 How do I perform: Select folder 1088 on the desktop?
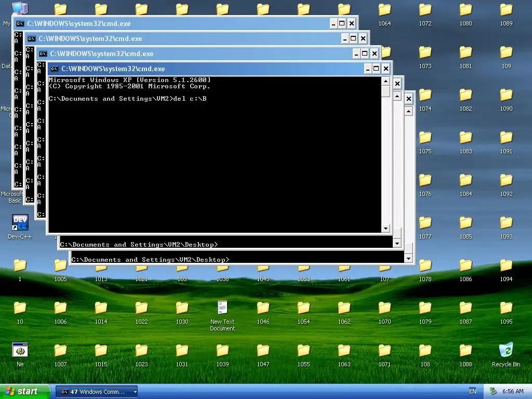tap(465, 355)
